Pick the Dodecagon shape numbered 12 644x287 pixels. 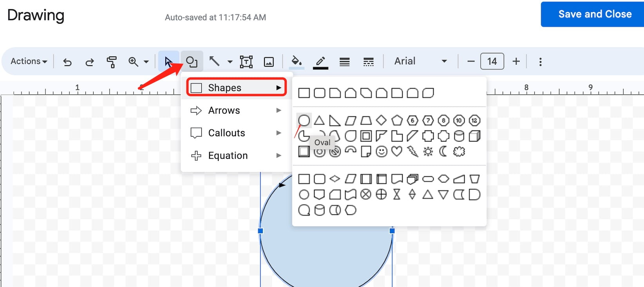click(x=474, y=120)
